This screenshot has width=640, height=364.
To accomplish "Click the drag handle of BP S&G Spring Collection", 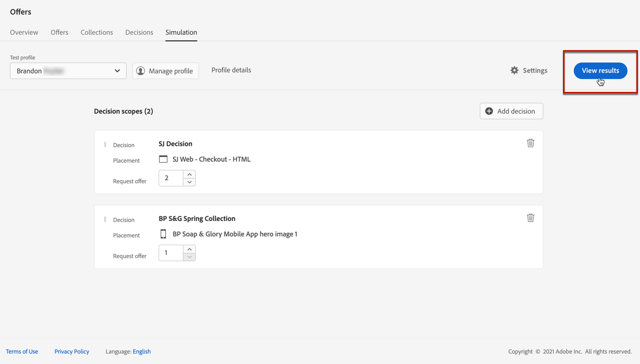I will tap(105, 219).
